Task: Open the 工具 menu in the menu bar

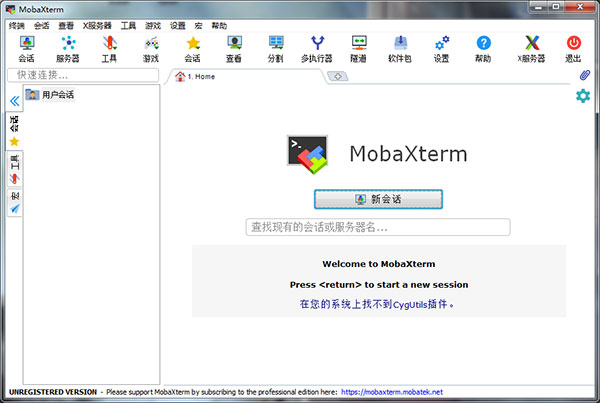Action: (128, 26)
